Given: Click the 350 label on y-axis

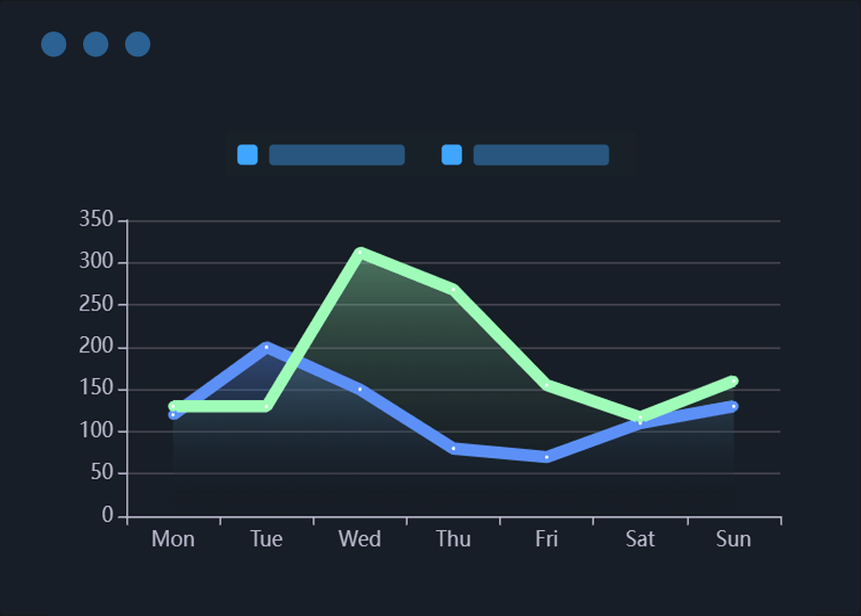Looking at the screenshot, I should point(98,221).
